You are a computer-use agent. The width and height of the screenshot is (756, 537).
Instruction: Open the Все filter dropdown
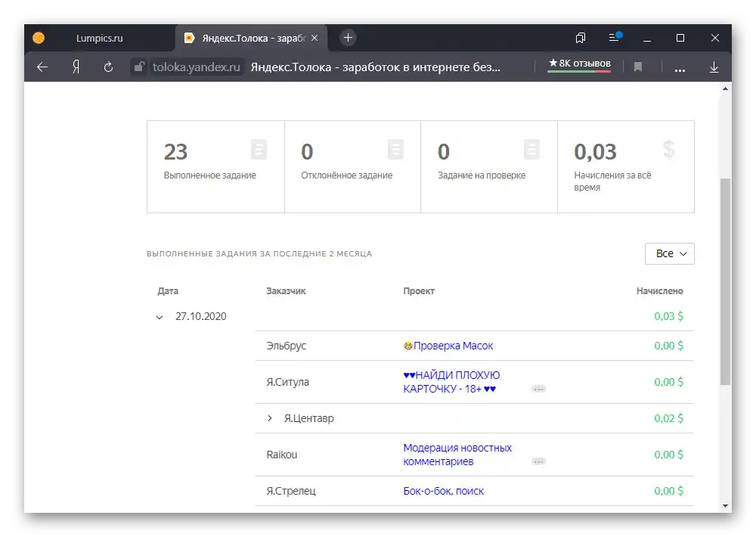click(x=669, y=254)
